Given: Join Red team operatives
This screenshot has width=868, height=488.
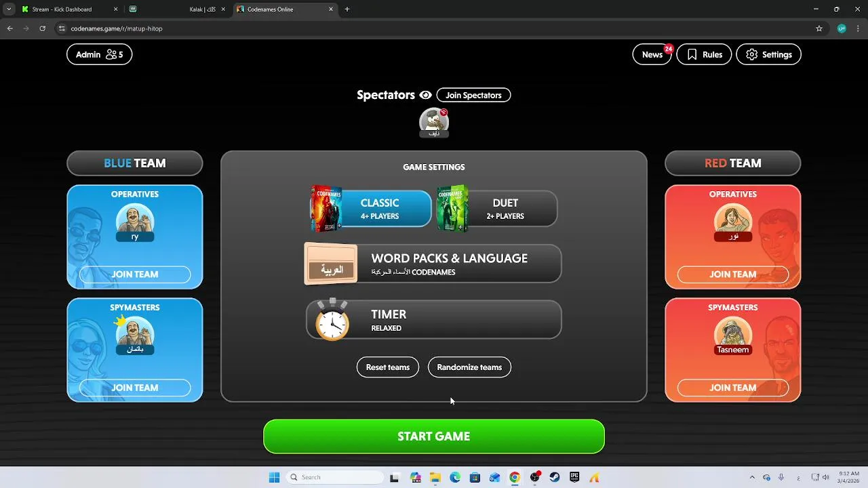Looking at the screenshot, I should tap(733, 274).
